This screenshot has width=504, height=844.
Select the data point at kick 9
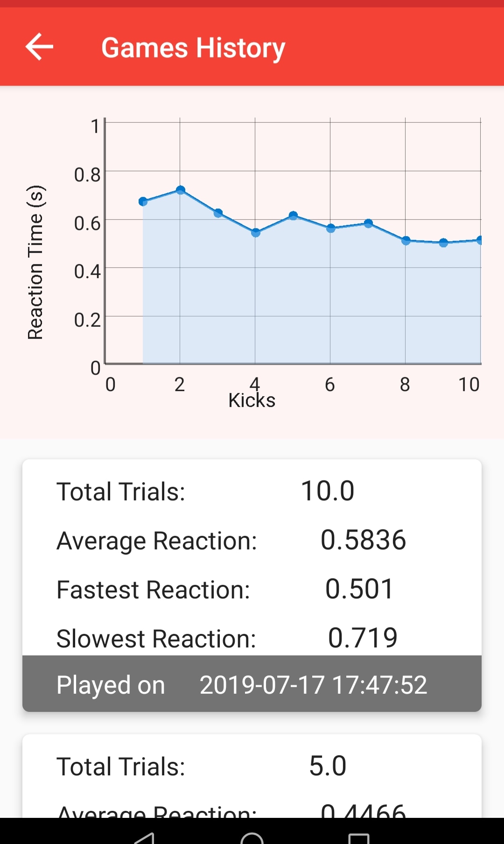[x=443, y=243]
